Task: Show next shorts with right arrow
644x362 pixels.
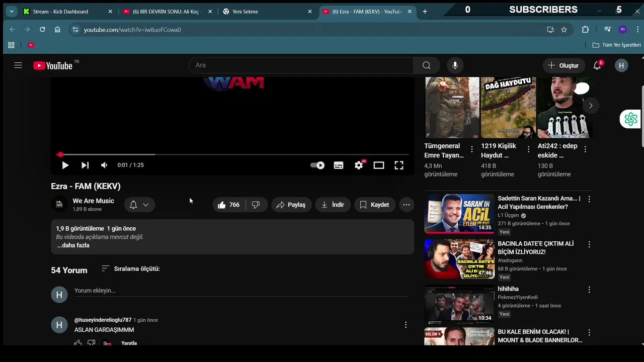Action: (x=591, y=106)
